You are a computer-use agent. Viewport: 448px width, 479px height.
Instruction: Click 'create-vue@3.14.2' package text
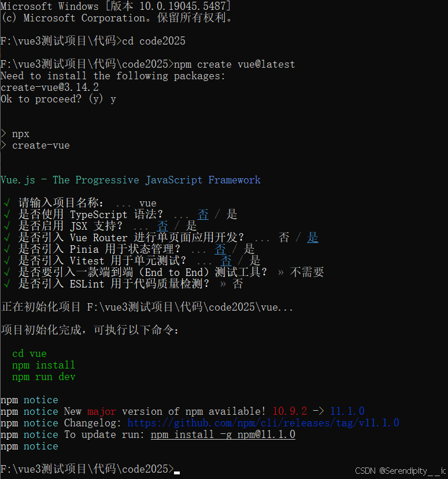point(50,87)
